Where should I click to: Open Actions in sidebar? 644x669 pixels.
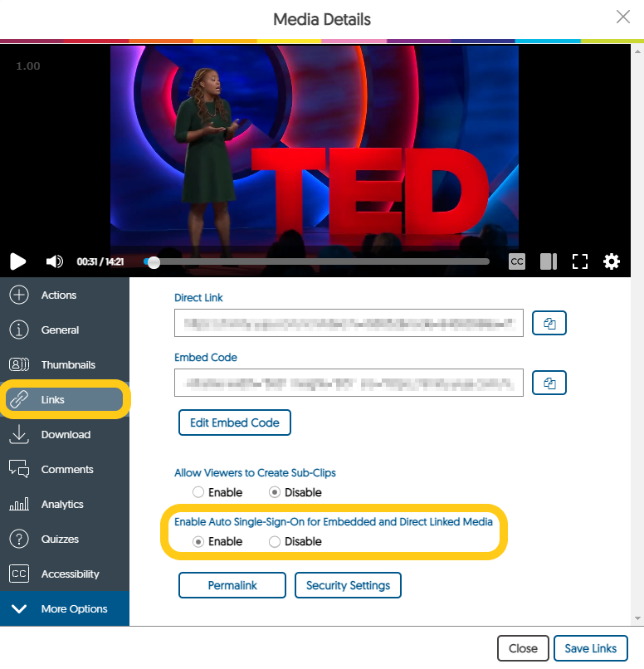[65, 295]
